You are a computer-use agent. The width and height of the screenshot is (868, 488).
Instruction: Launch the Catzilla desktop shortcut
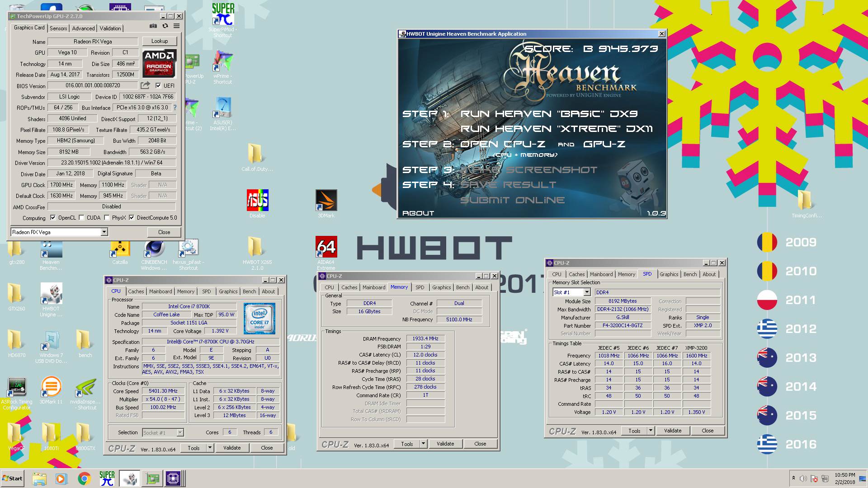coord(120,253)
